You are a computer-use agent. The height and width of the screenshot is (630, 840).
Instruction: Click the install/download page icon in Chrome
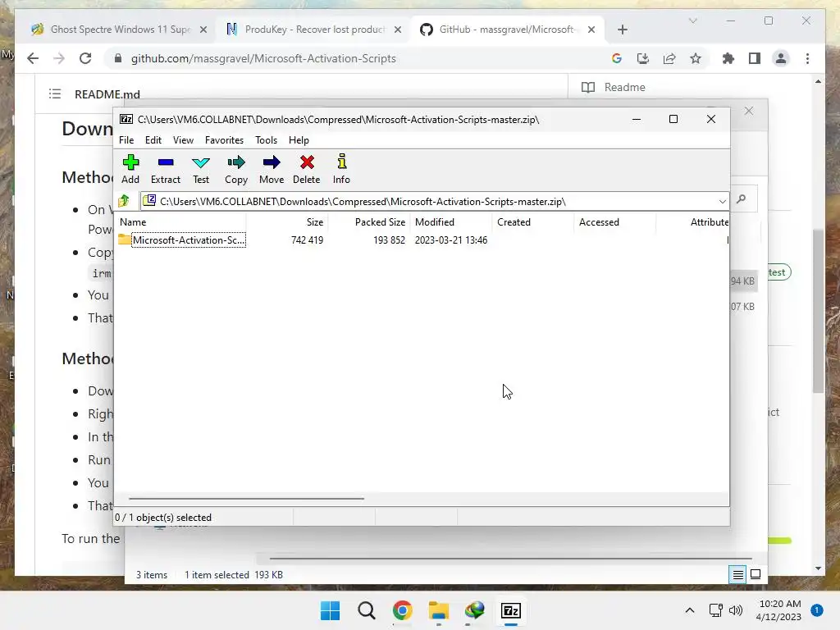click(x=643, y=58)
